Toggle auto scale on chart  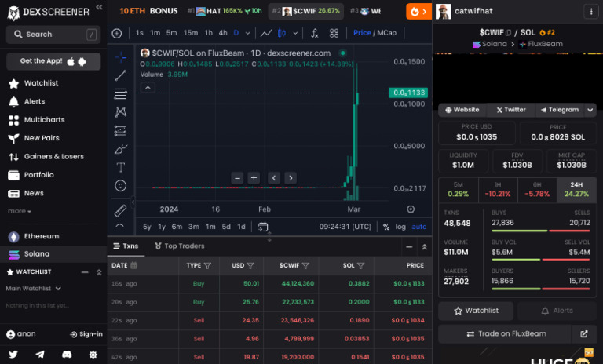[418, 227]
